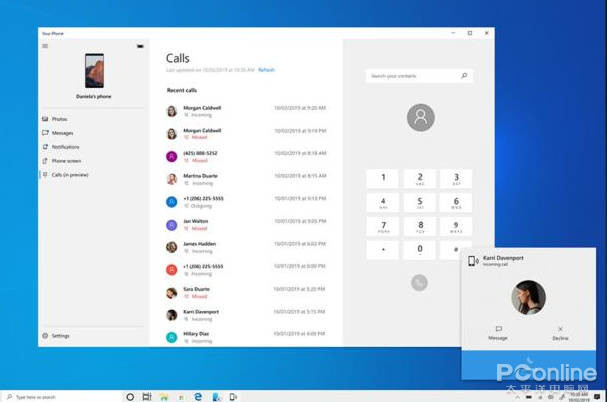Click the round call button below keypad

pos(420,283)
